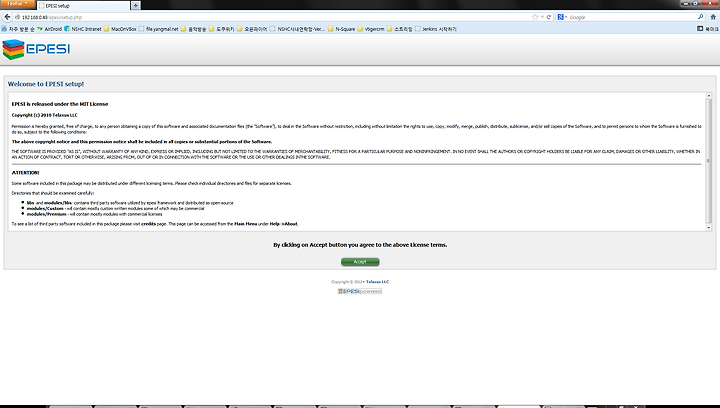Open the Telaxus LLC footer link
720x408 pixels.
(x=377, y=282)
